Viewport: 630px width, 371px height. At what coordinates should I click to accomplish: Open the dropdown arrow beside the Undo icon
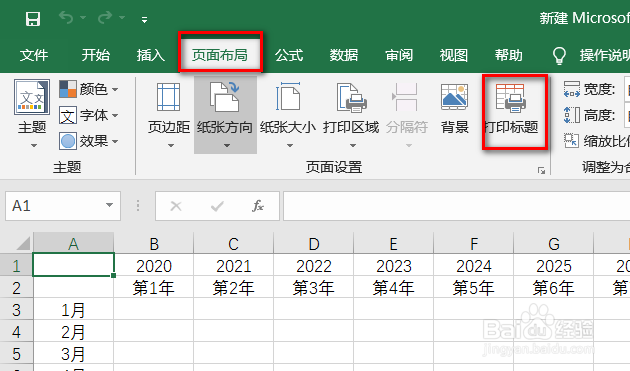tap(83, 18)
